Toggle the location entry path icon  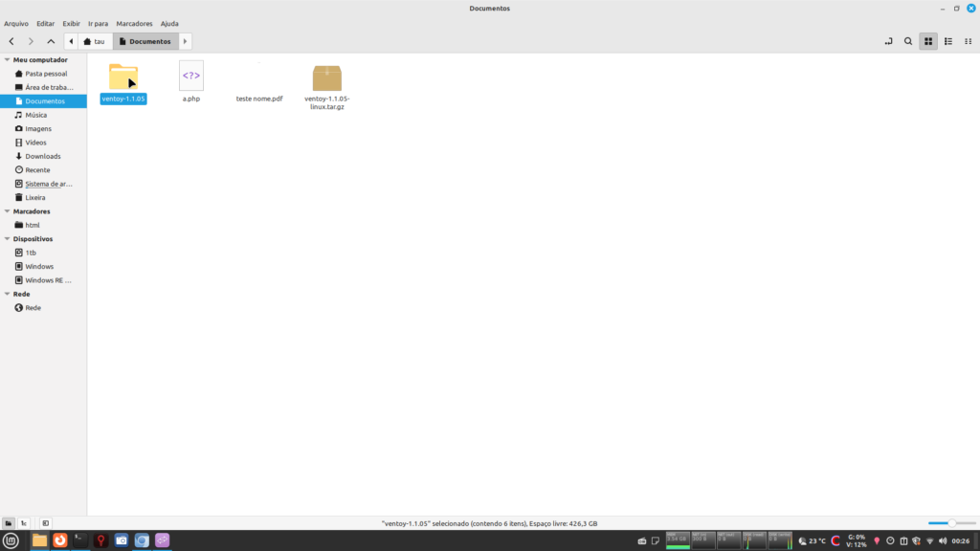(889, 41)
